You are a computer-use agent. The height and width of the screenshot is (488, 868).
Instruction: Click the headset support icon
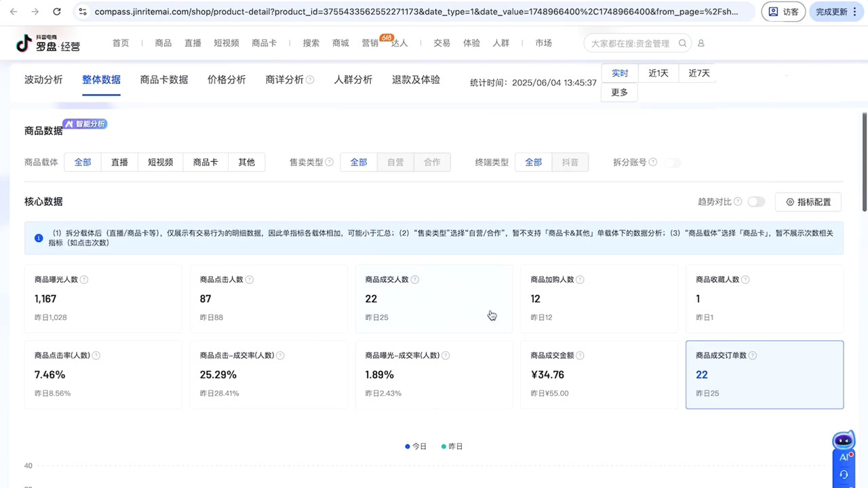(844, 474)
